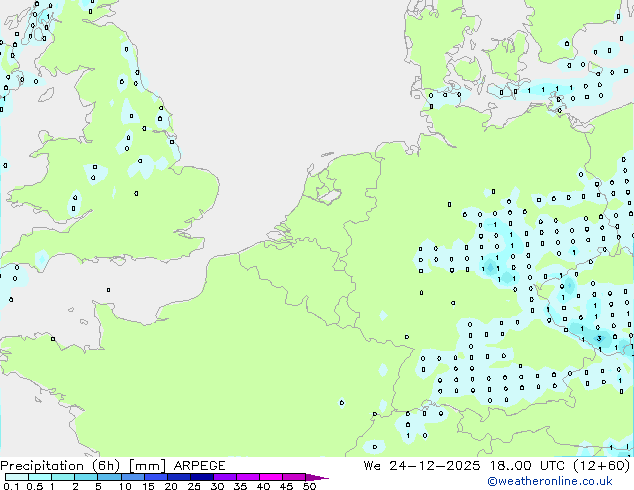Click the 50 label on the legend scale
The height and width of the screenshot is (490, 634).
click(x=309, y=486)
